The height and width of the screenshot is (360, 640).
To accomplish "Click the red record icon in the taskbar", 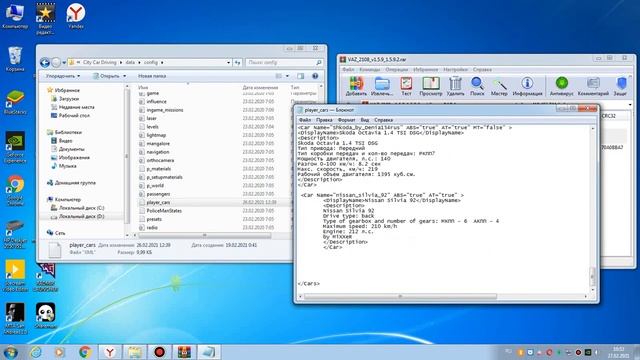I will click(x=159, y=352).
